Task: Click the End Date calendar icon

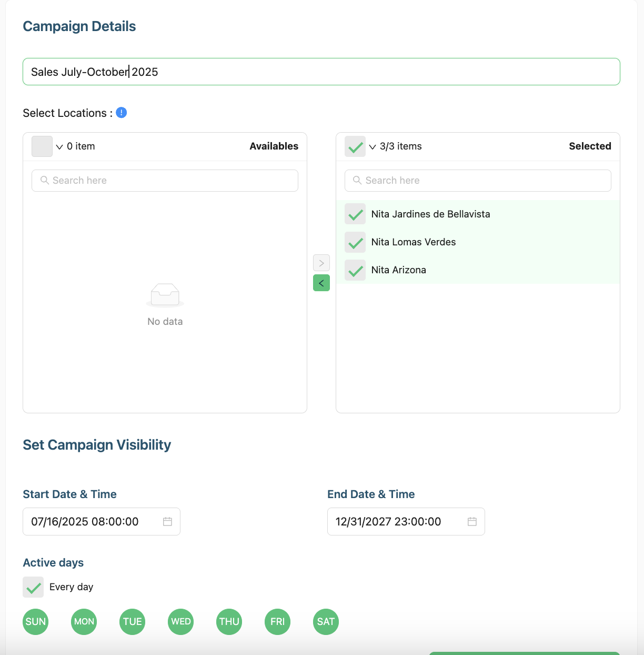Action: pos(472,521)
